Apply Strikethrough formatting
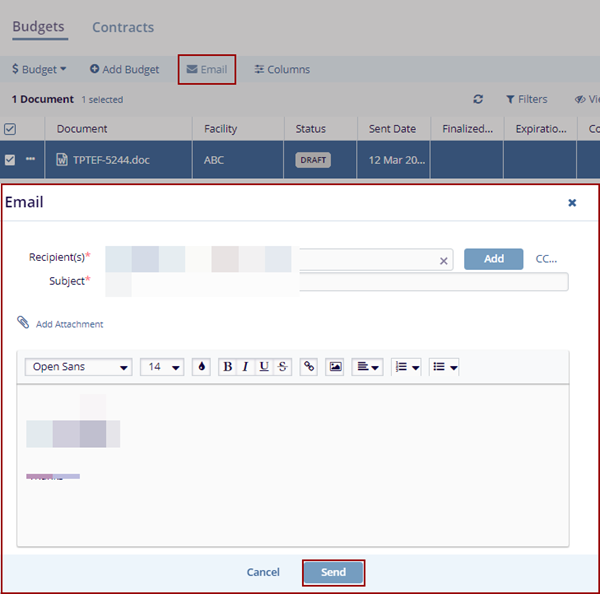This screenshot has height=594, width=600. (x=283, y=367)
